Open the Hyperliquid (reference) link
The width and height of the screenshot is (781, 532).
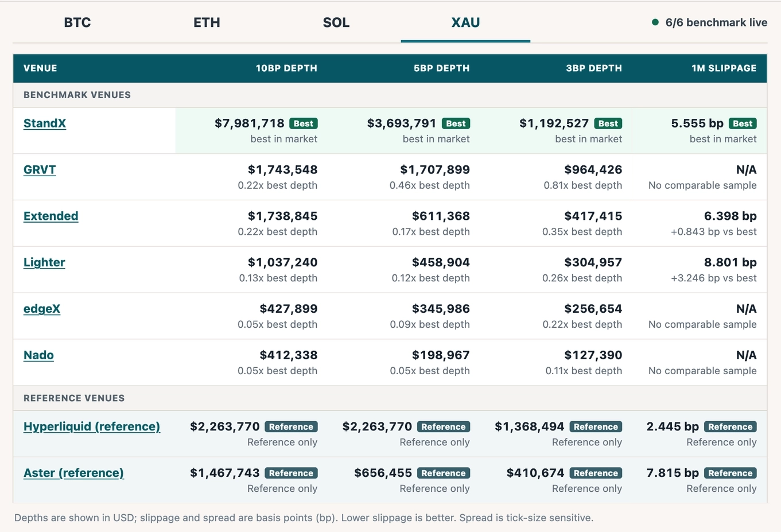coord(92,426)
